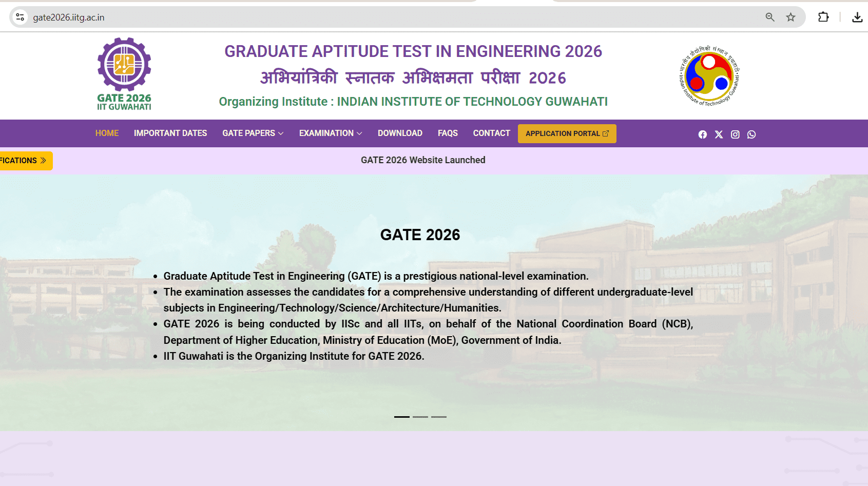Open the X (Twitter) social icon
The width and height of the screenshot is (868, 486).
coord(719,134)
